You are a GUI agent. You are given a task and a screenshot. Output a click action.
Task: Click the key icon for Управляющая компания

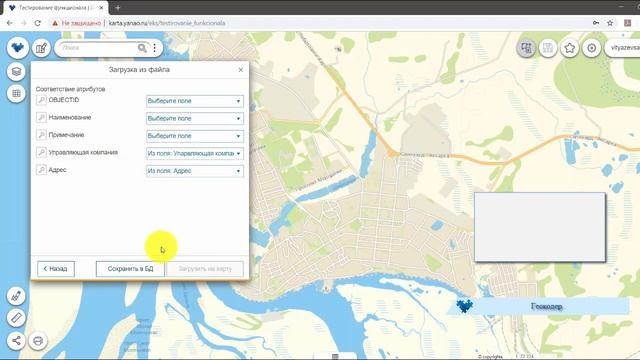click(x=41, y=153)
